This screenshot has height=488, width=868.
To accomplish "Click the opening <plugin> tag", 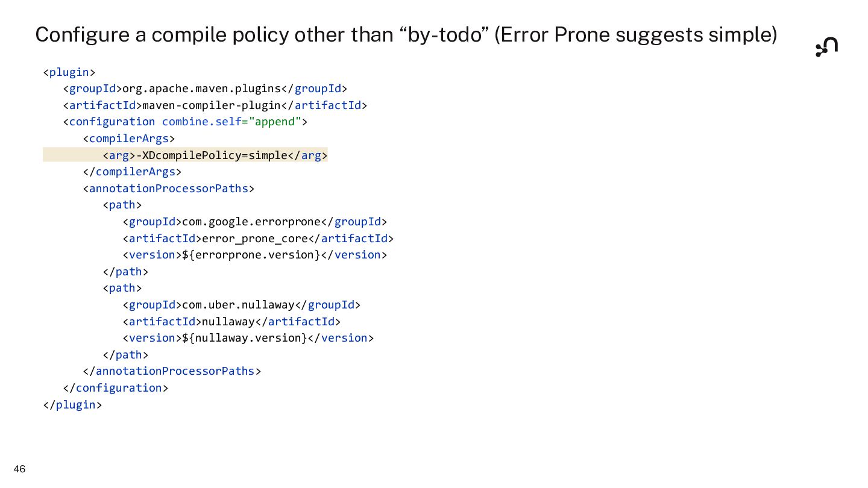I will (x=69, y=72).
